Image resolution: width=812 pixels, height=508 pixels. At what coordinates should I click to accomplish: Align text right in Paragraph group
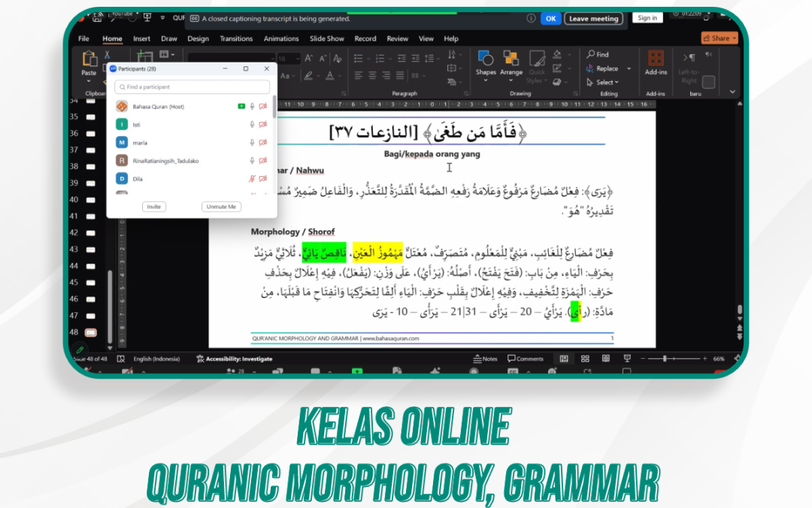pos(386,76)
